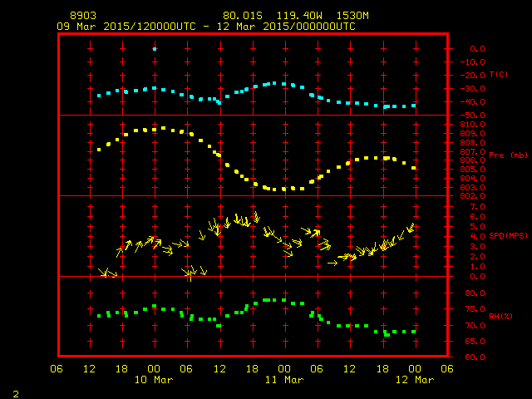Click the 7.0 wind speed tick value
The image size is (532, 399).
(477, 207)
